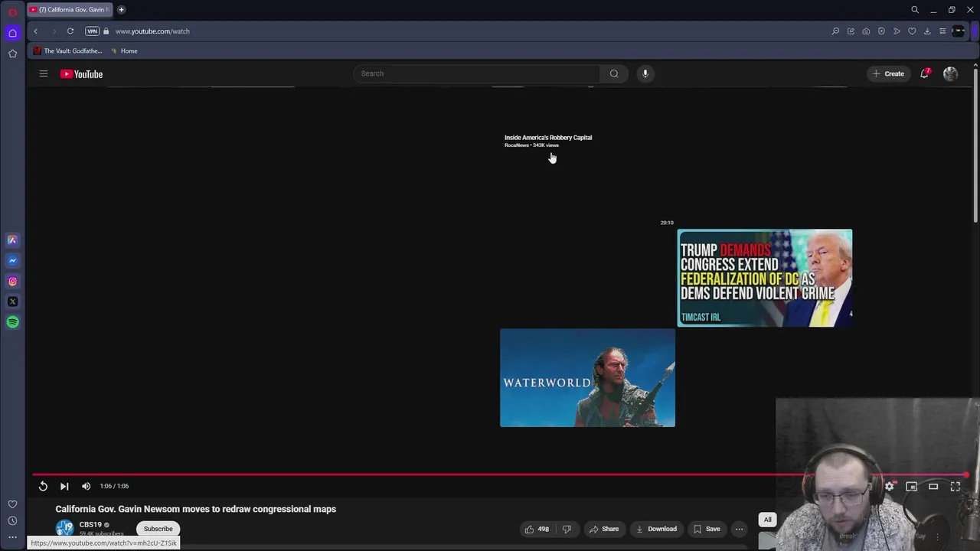
Task: Click the YouTube search field
Action: (476, 73)
